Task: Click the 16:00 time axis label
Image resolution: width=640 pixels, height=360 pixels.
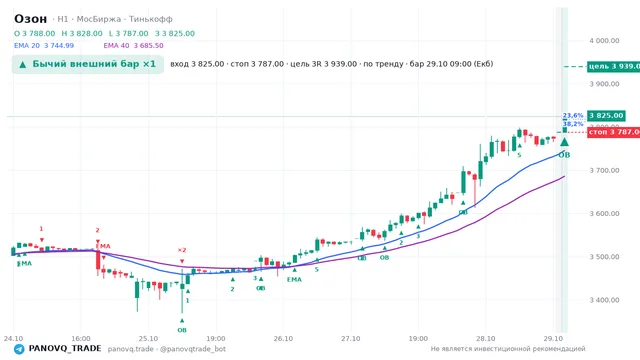Action: coord(81,339)
